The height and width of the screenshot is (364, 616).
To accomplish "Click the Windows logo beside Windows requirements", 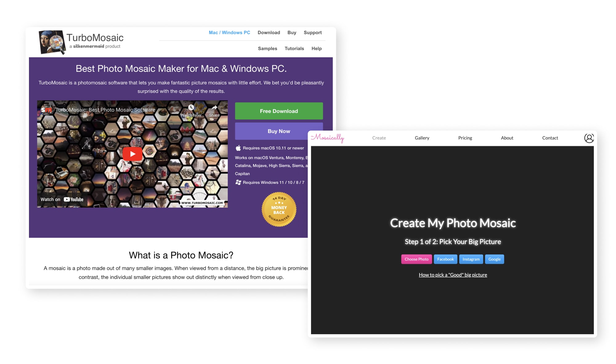I will pos(238,182).
